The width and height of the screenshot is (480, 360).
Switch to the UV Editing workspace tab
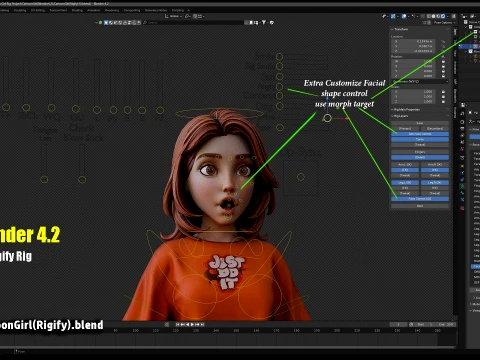pyautogui.click(x=38, y=10)
